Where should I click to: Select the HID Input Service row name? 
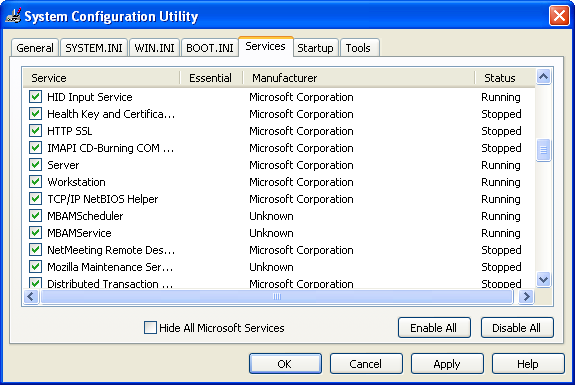click(x=90, y=97)
